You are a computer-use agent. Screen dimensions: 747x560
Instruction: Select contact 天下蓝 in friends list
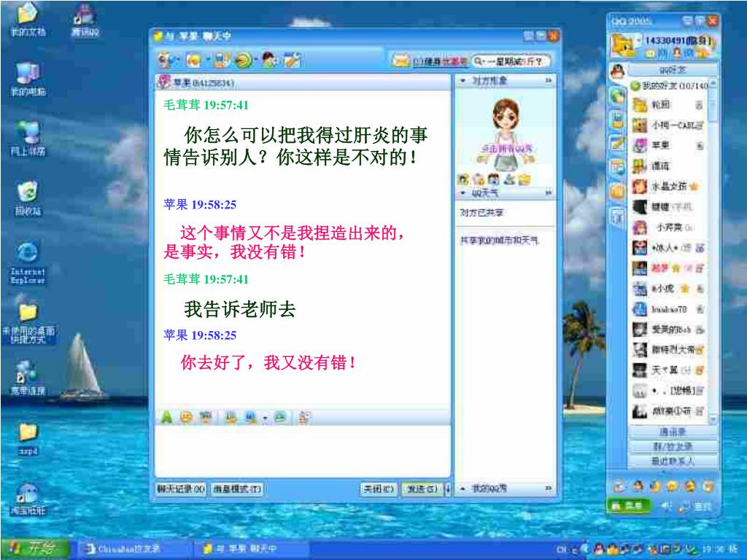coord(667,370)
